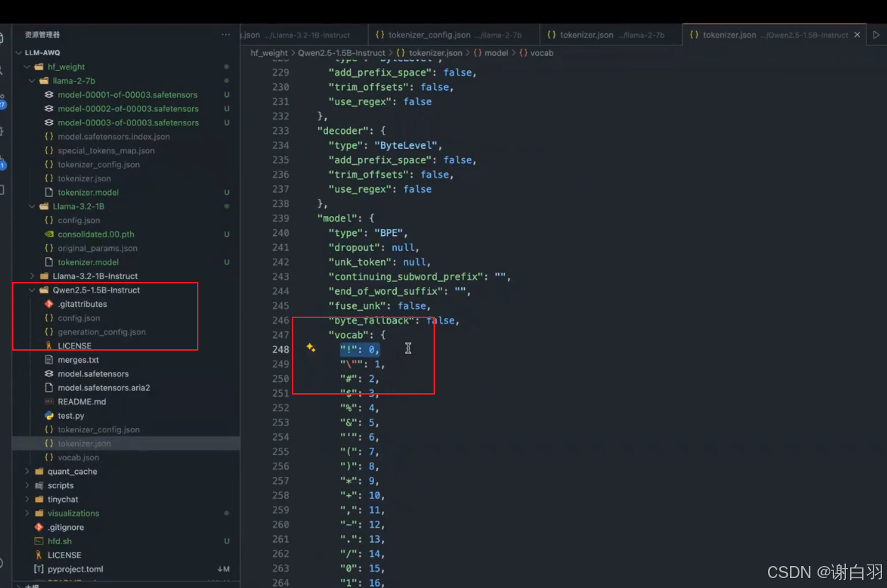
Task: Click the Python icon beside test.py
Action: pyautogui.click(x=49, y=416)
